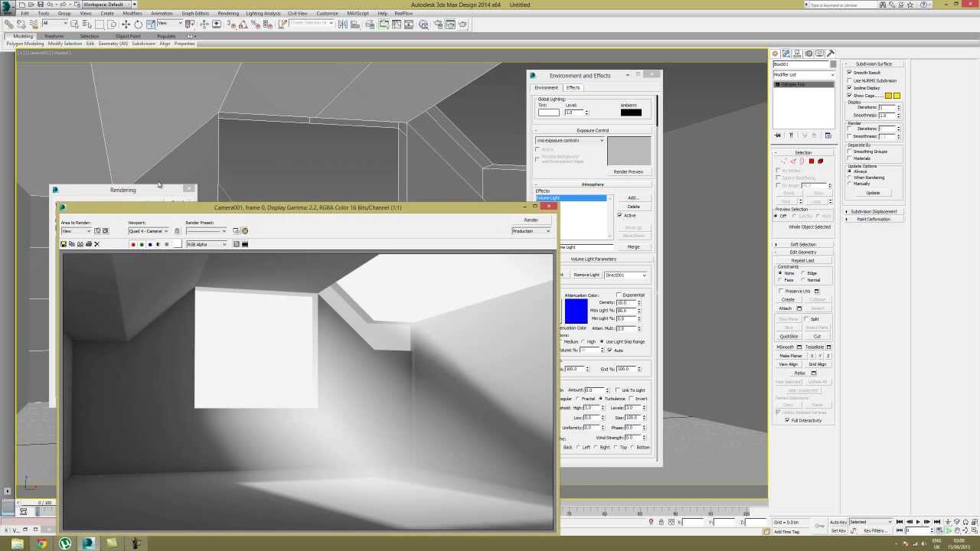The image size is (980, 551).
Task: Open Production render mode dropdown
Action: point(531,230)
